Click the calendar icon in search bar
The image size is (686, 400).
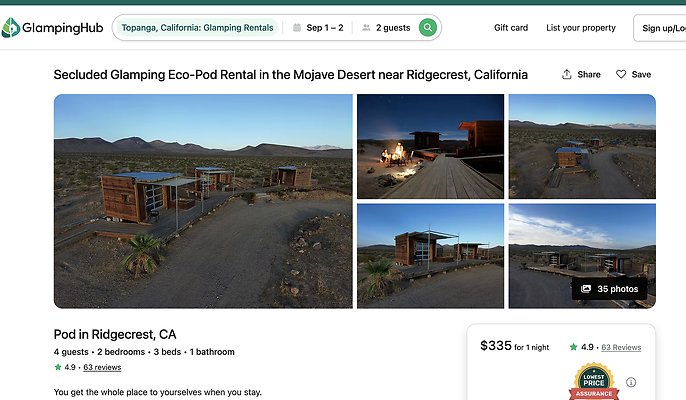coord(298,28)
